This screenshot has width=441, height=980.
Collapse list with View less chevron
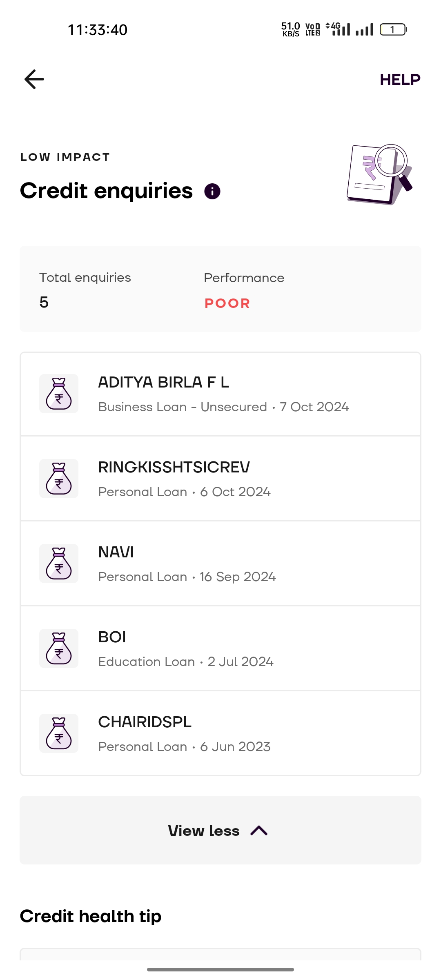[259, 831]
